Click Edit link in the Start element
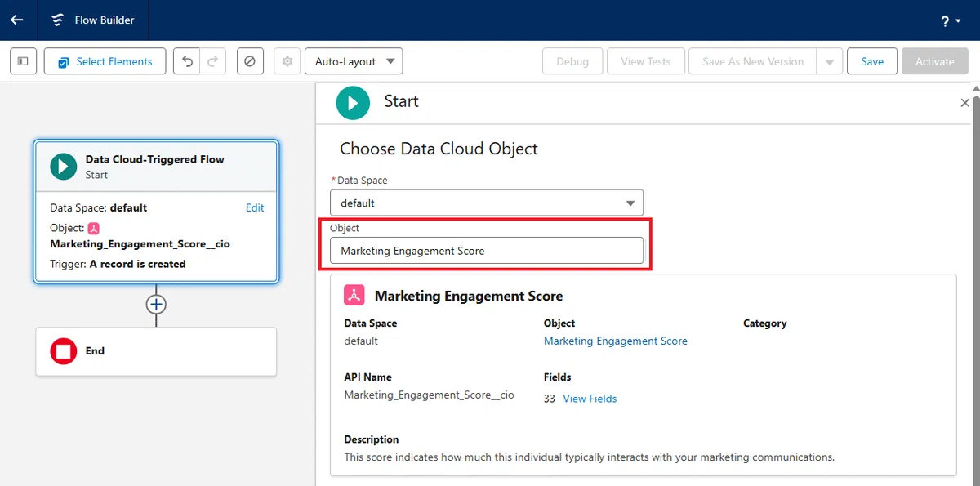980x486 pixels. (255, 208)
